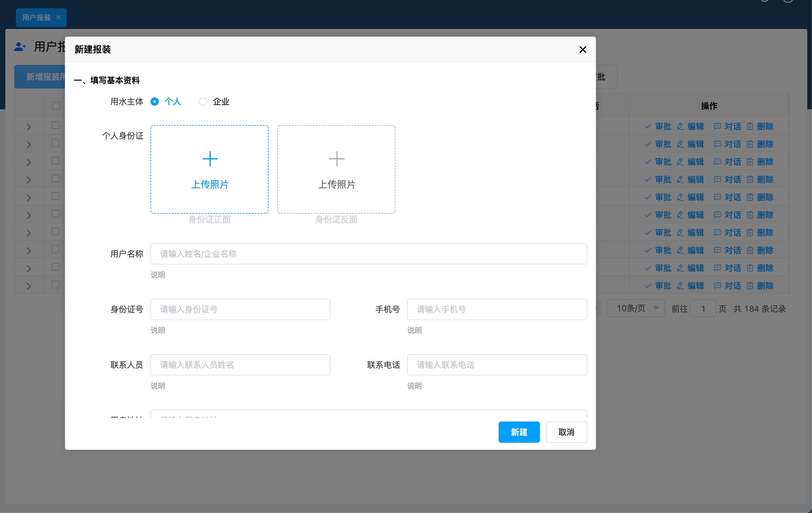This screenshot has width=812, height=513.
Task: Close the 新建报装 dialog with X
Action: pos(582,50)
